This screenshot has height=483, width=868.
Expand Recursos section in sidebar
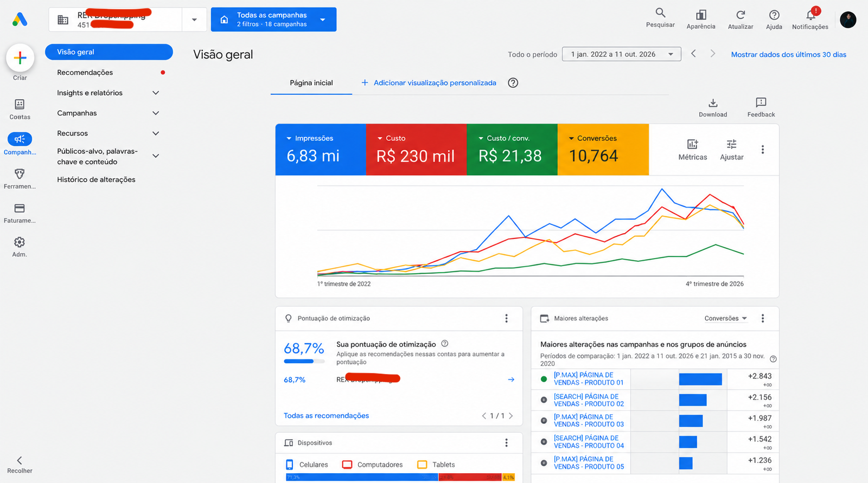[156, 133]
